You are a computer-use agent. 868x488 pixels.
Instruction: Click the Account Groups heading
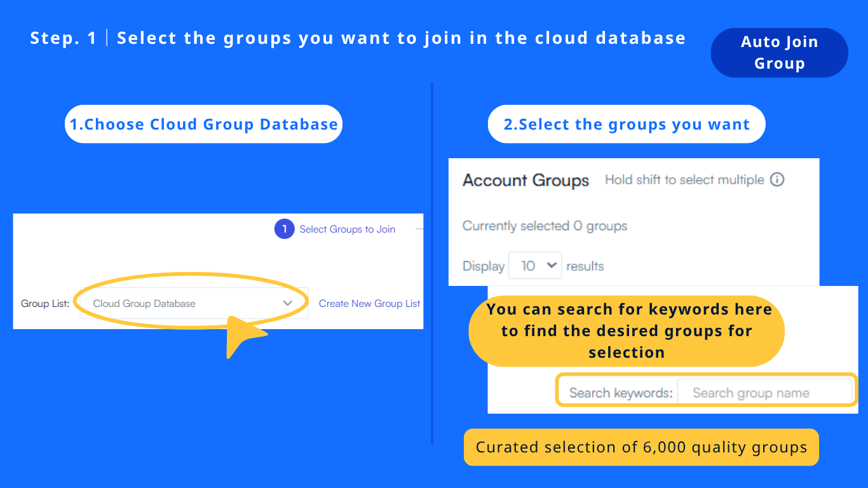526,180
